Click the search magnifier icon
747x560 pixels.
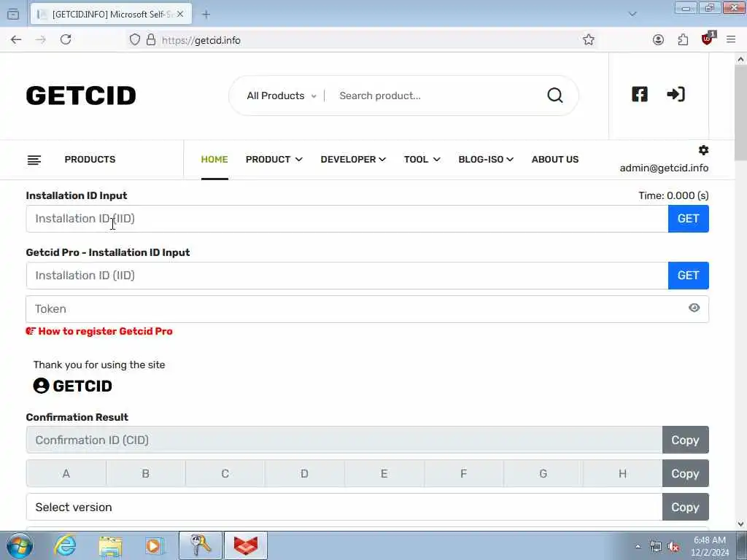point(554,96)
